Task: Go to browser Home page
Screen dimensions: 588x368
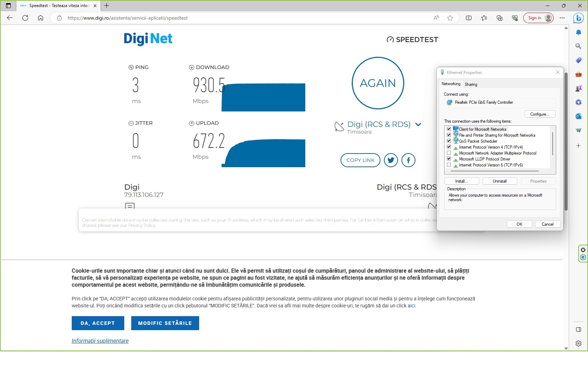Action: tap(41, 18)
